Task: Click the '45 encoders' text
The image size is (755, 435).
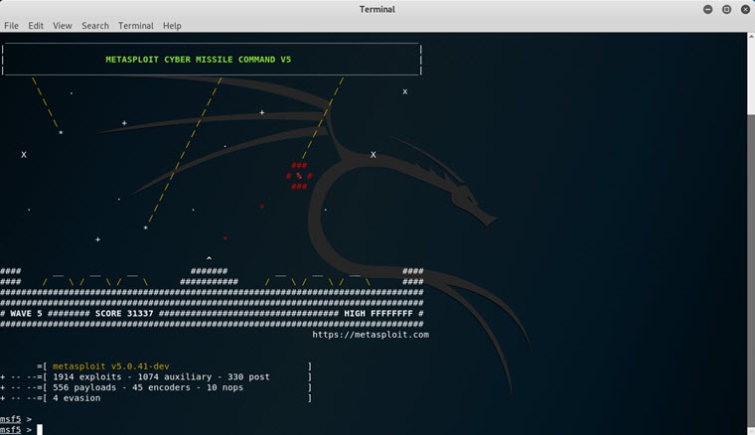Action: click(x=161, y=387)
